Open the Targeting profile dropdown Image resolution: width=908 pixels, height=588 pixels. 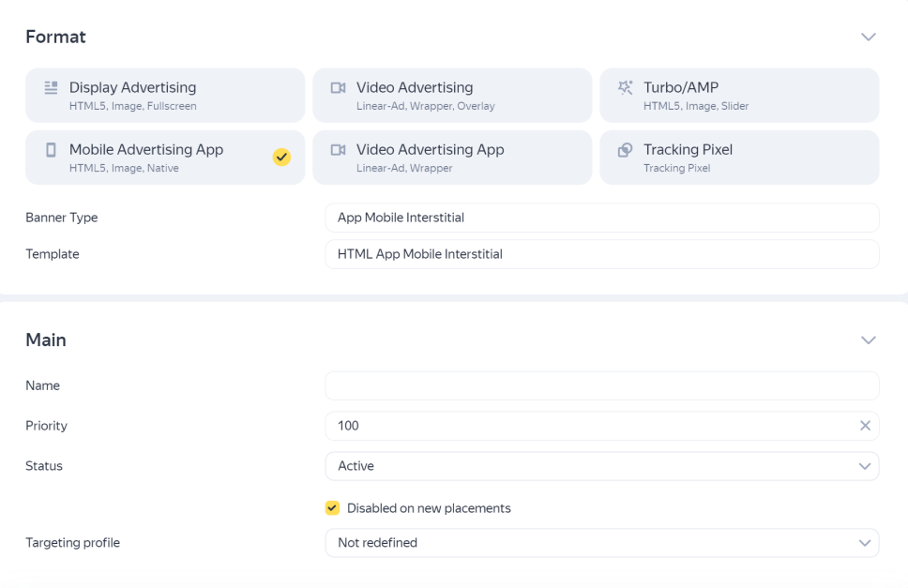(x=601, y=543)
